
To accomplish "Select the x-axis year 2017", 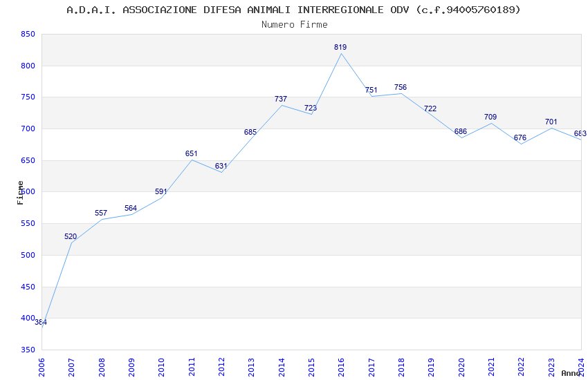I will 371,367.
